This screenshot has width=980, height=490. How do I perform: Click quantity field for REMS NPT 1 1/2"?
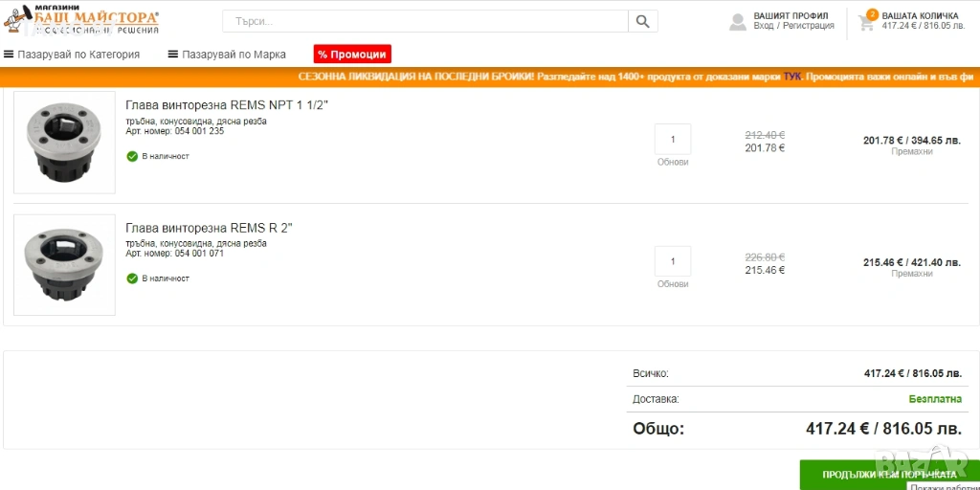673,140
